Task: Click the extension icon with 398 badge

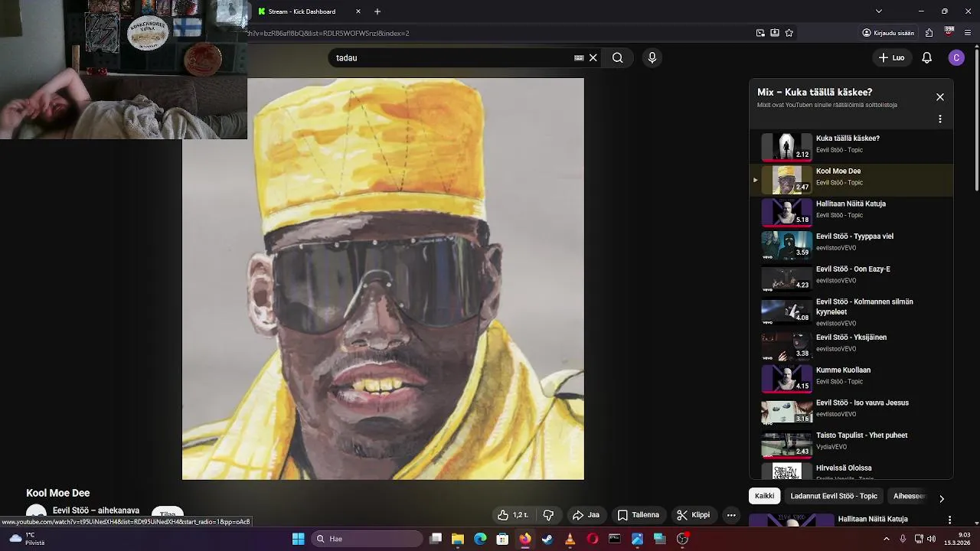Action: (949, 32)
